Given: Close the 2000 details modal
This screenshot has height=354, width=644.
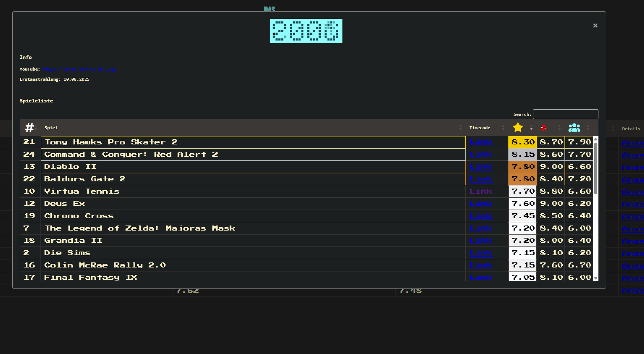Looking at the screenshot, I should (595, 26).
